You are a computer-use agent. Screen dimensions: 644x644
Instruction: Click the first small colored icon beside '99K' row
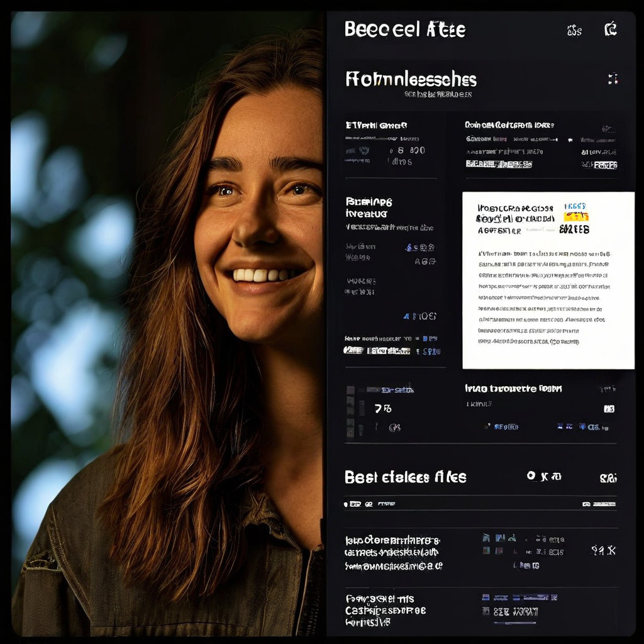pyautogui.click(x=486, y=538)
